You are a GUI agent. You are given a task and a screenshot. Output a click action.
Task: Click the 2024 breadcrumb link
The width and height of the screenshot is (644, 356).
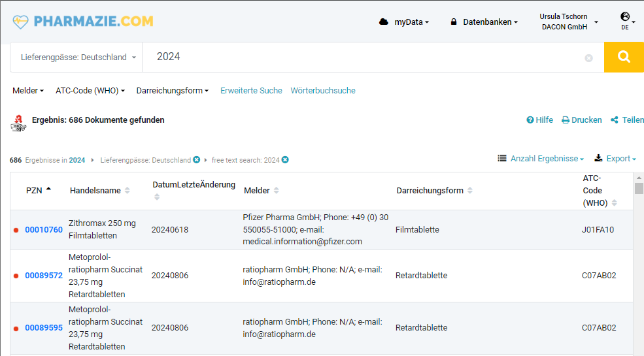tap(76, 160)
